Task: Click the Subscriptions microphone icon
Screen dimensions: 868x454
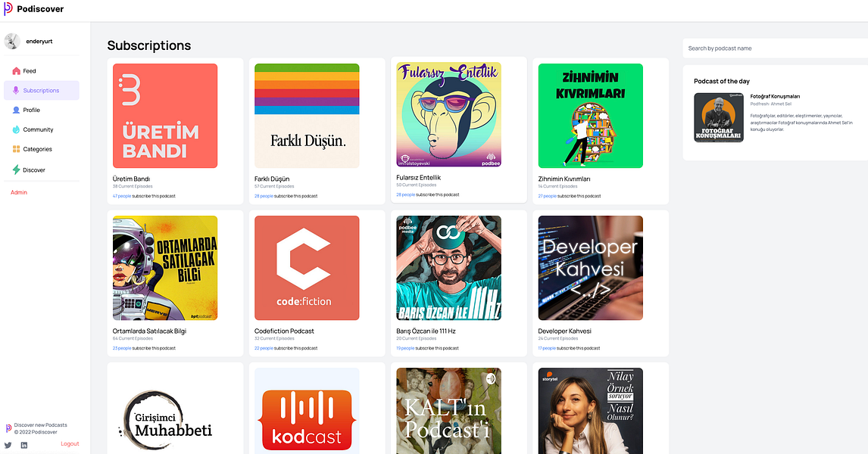Action: point(16,90)
